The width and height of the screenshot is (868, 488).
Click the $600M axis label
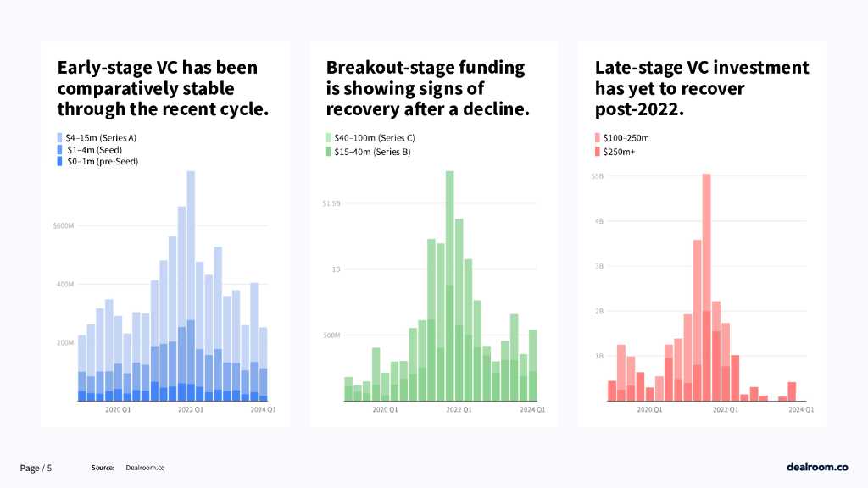click(64, 226)
